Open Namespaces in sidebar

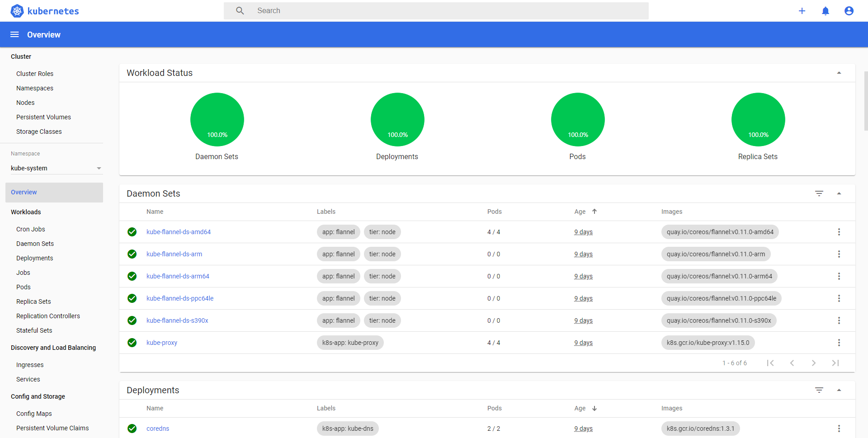tap(35, 88)
